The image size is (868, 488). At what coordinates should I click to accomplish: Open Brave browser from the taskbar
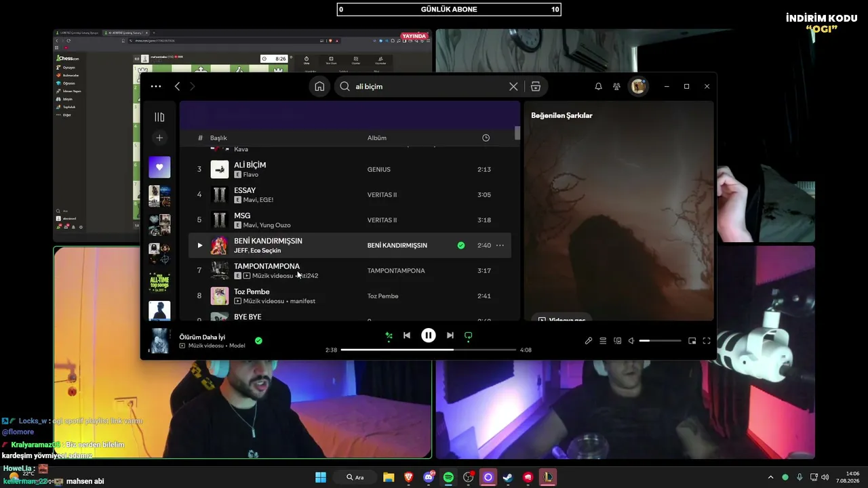tap(409, 477)
